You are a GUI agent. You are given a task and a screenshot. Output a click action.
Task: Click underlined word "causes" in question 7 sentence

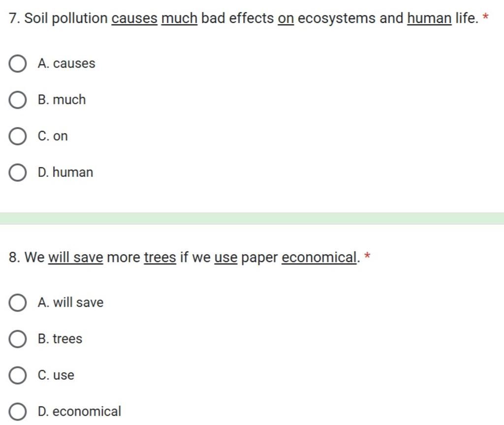tap(134, 19)
